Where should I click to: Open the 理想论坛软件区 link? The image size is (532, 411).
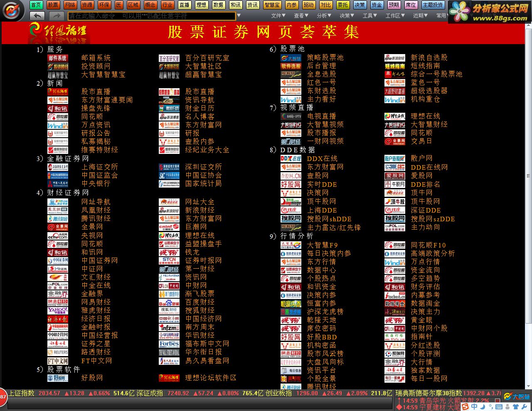(210, 378)
